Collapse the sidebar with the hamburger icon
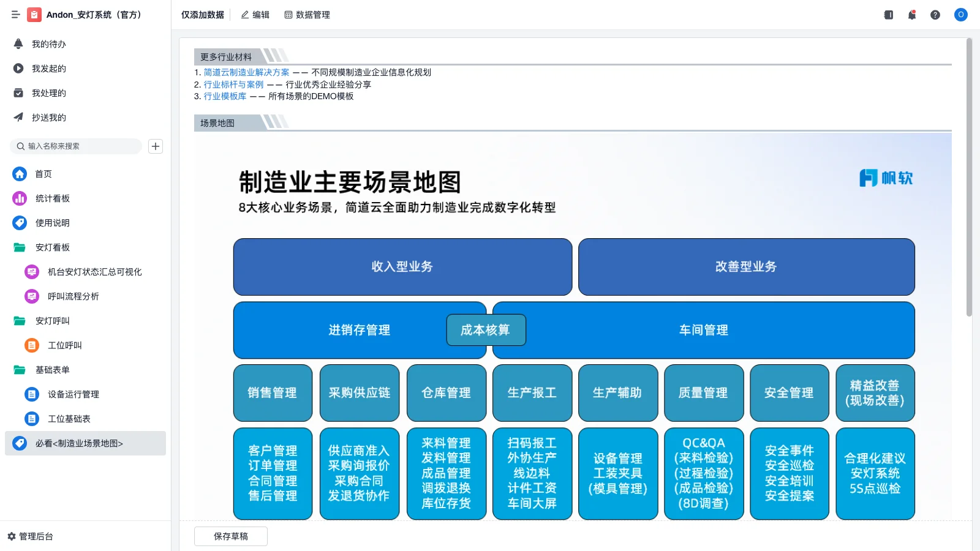The width and height of the screenshot is (980, 551). coord(15,15)
